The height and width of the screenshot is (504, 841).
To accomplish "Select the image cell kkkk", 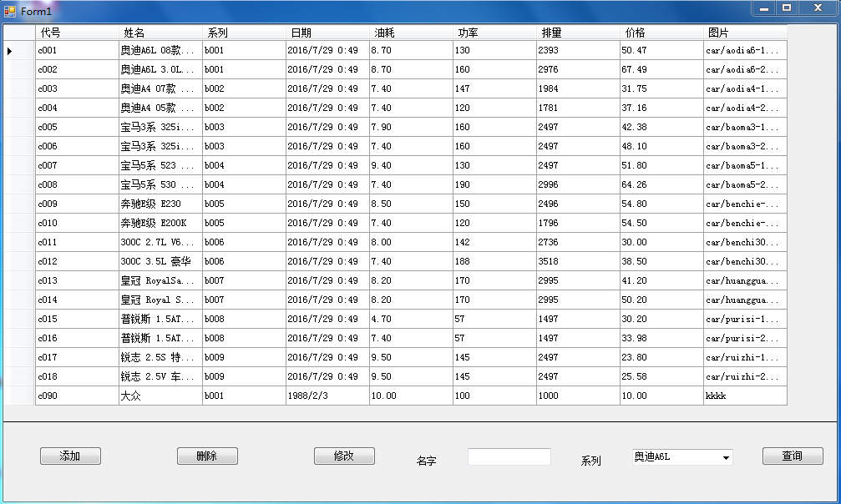I will tap(746, 396).
